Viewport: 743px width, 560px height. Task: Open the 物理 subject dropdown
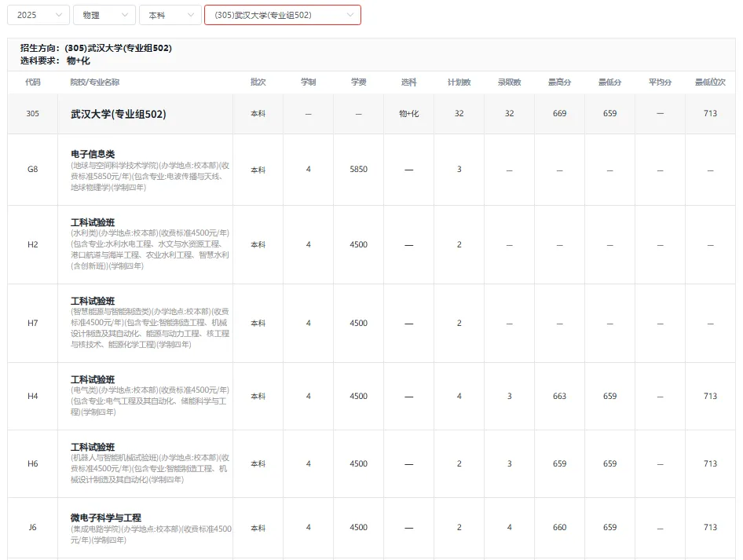pyautogui.click(x=104, y=15)
